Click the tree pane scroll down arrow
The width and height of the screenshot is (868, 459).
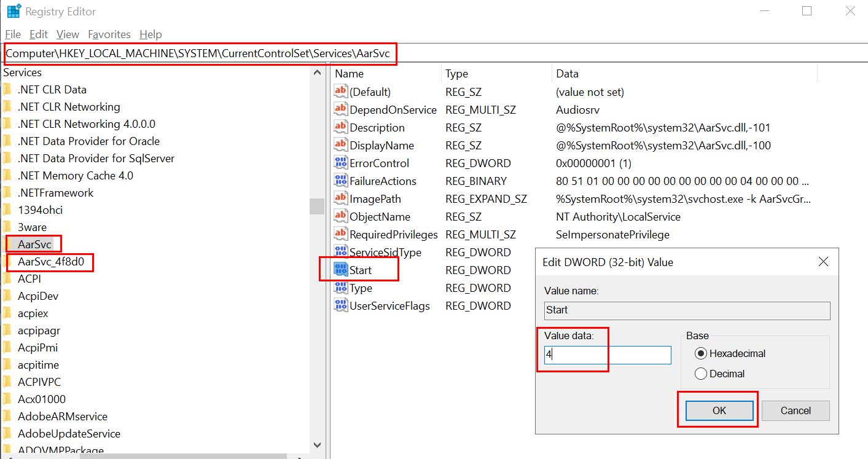point(317,445)
